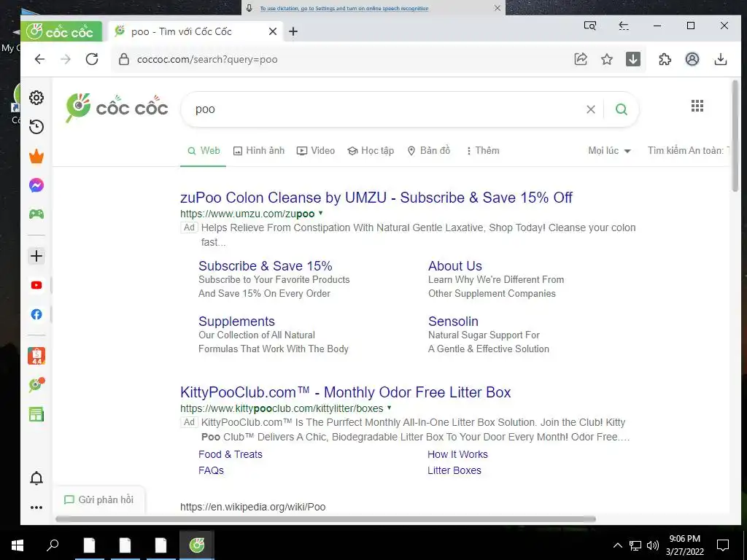
Task: Click the green search magnifier button
Action: tap(622, 109)
